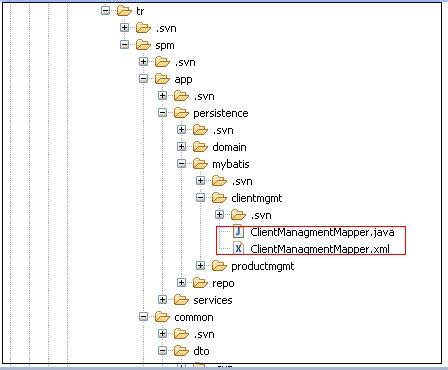
Task: Expand the services folder
Action: click(x=162, y=300)
